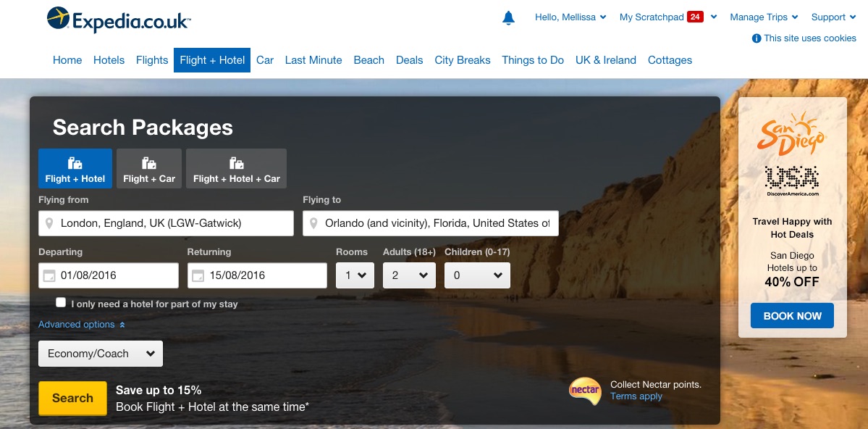Switch to the Flight + Hotel + Car package
Viewport: 868px width, 429px height.
pos(236,168)
